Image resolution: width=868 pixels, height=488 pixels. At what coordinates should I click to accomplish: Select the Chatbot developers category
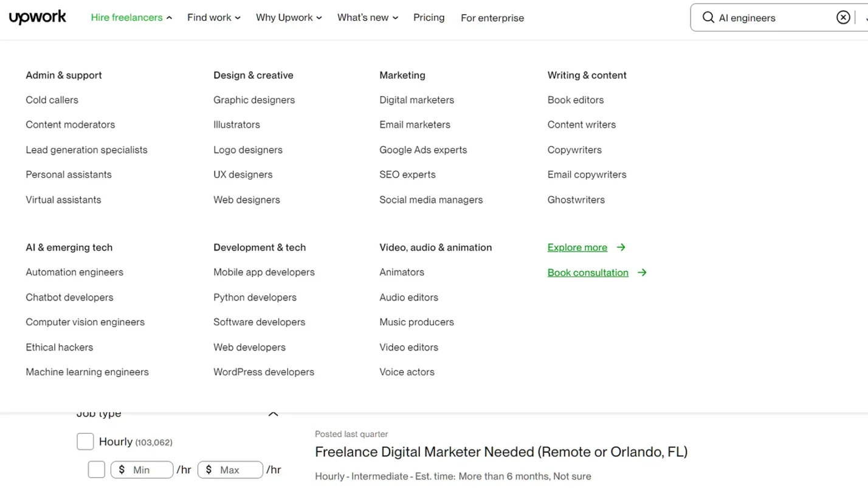69,297
